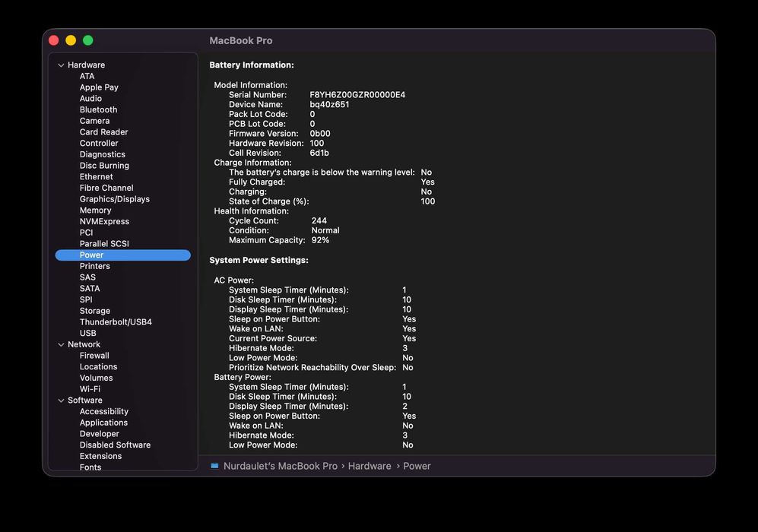This screenshot has height=532, width=758.
Task: Select ATA in the sidebar
Action: [87, 76]
